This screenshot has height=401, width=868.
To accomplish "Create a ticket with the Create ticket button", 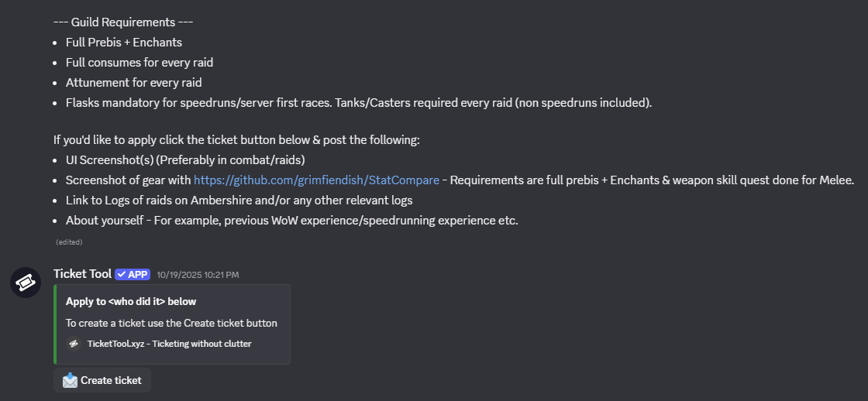I will pos(102,381).
